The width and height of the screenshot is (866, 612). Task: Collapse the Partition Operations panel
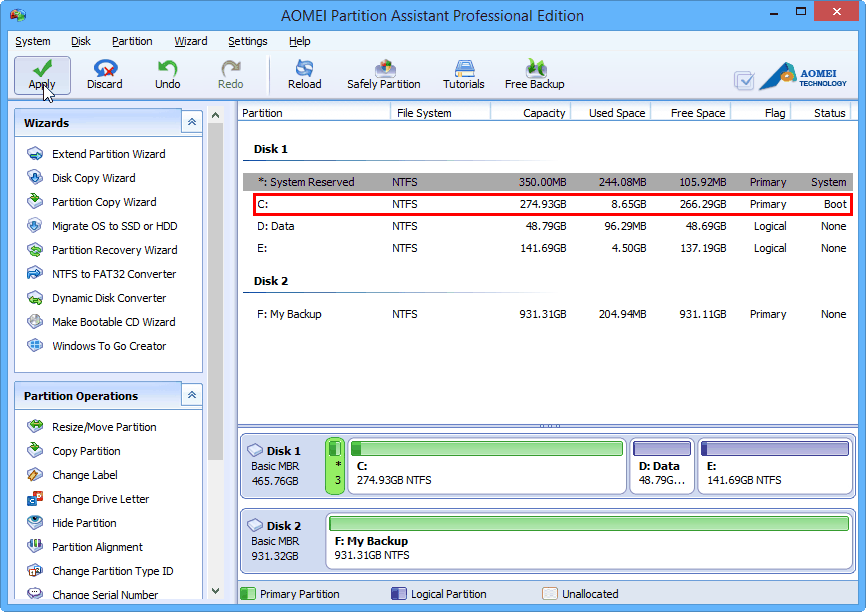pyautogui.click(x=190, y=394)
